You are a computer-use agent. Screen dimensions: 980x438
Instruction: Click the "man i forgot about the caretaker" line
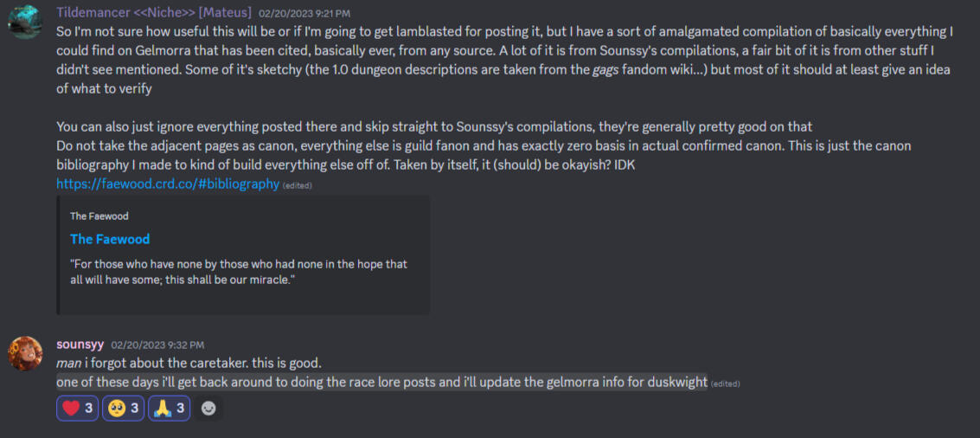pyautogui.click(x=189, y=363)
